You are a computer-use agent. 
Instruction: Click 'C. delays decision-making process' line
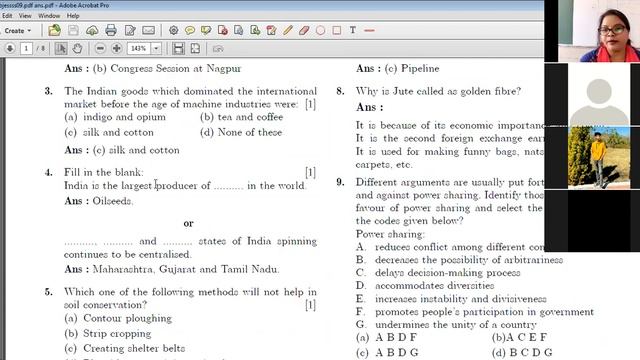(438, 273)
